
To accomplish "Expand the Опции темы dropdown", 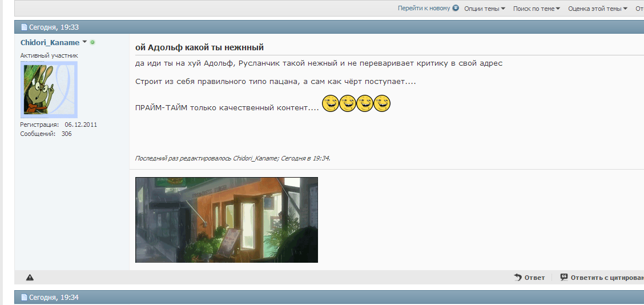I will (485, 9).
